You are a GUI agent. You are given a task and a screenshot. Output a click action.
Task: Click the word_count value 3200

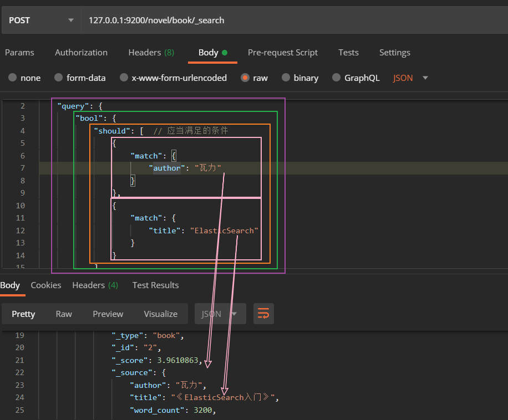pos(203,410)
